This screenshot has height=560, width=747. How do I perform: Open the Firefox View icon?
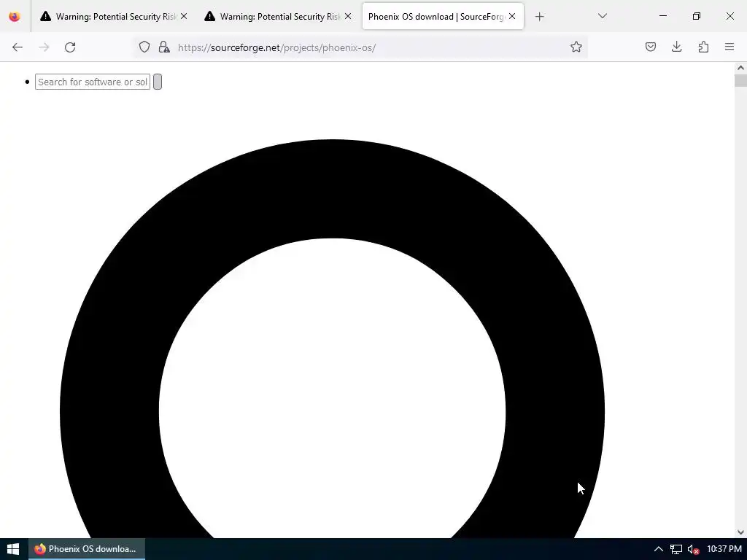15,17
